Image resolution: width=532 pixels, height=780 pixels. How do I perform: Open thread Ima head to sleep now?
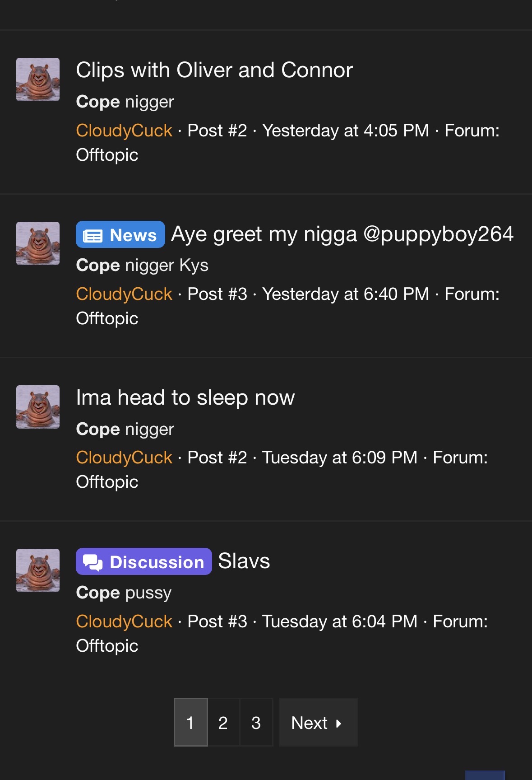point(185,397)
